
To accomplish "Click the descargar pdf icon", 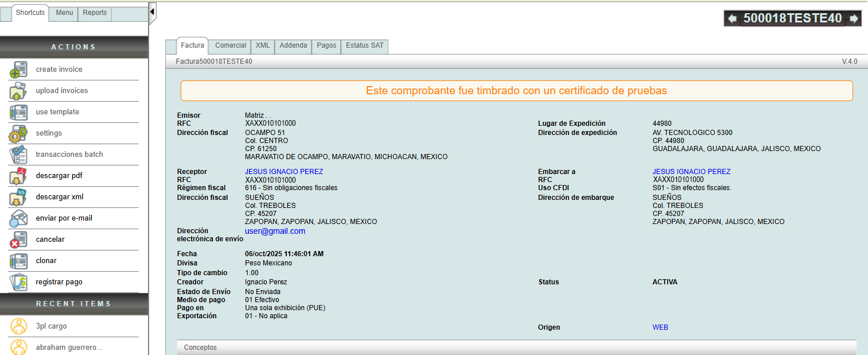I will pos(18,176).
